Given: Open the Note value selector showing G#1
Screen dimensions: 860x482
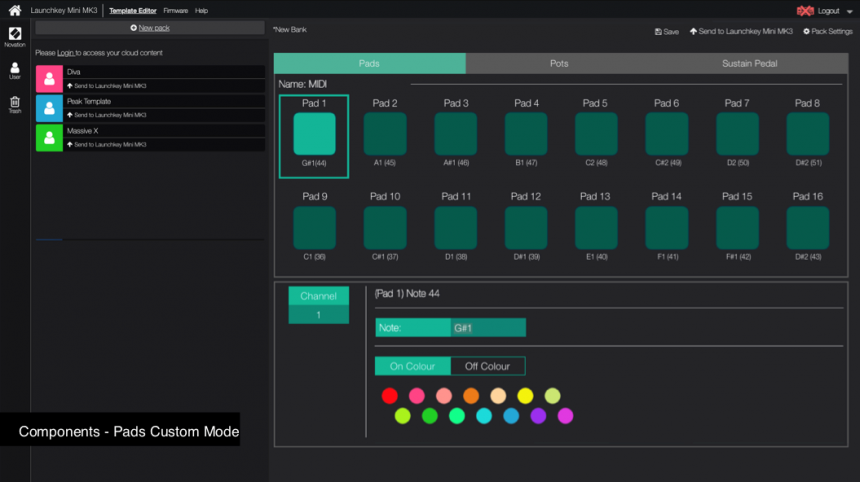Looking at the screenshot, I should click(488, 327).
